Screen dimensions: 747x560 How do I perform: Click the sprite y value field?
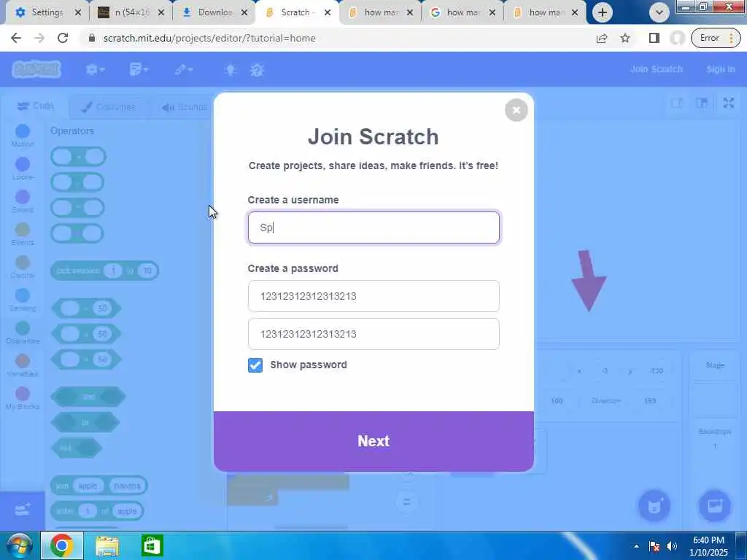(657, 371)
